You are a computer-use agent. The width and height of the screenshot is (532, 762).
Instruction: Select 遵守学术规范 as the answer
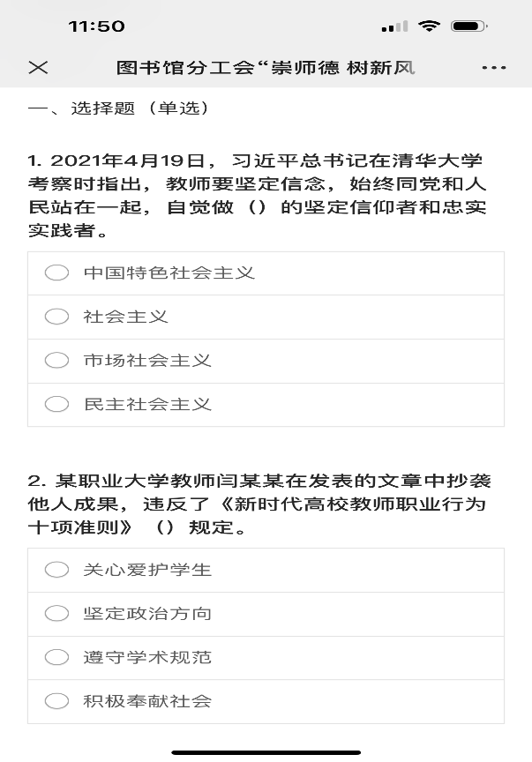tap(56, 658)
